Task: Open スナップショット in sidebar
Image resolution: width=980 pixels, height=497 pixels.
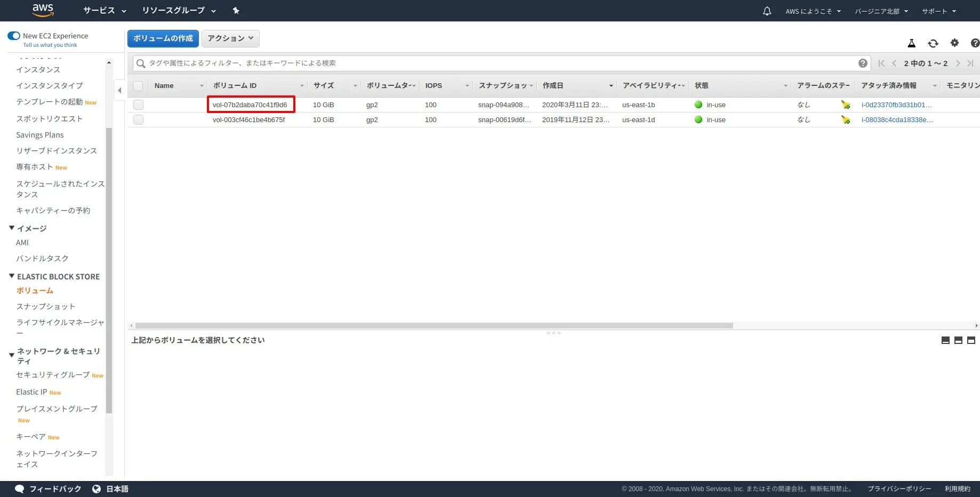Action: tap(46, 306)
